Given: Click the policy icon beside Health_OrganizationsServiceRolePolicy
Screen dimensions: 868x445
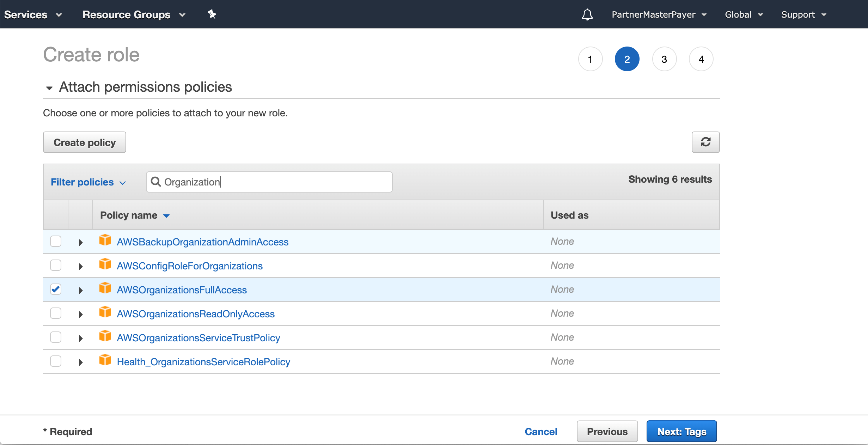Looking at the screenshot, I should tap(105, 360).
